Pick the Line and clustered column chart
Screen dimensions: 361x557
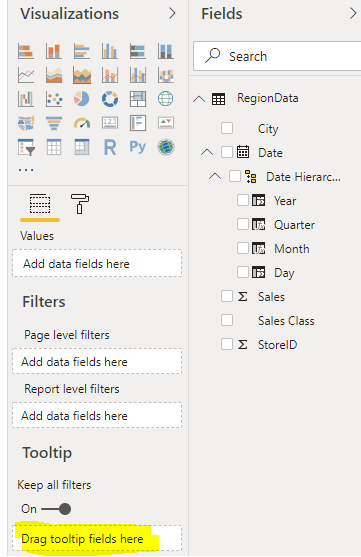point(138,75)
